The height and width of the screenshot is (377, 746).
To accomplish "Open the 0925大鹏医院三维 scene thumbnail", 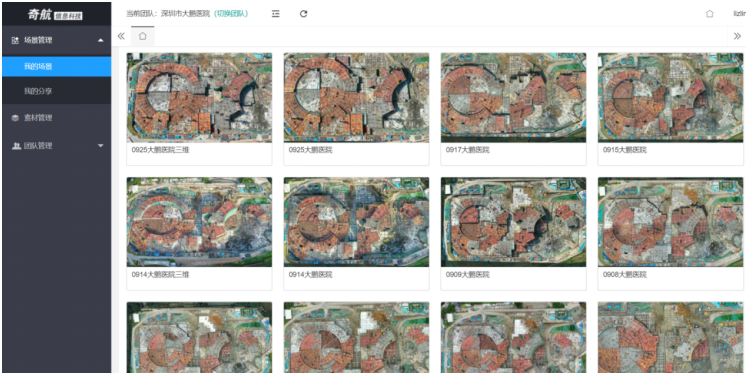I will click(199, 98).
